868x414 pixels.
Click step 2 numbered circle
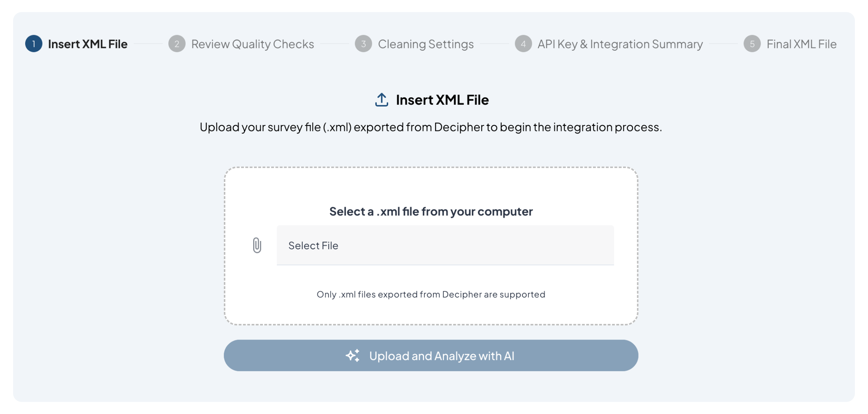coord(177,44)
